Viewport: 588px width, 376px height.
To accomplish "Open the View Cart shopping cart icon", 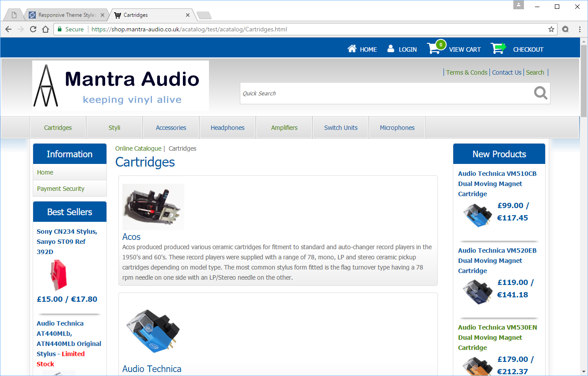I will [433, 49].
